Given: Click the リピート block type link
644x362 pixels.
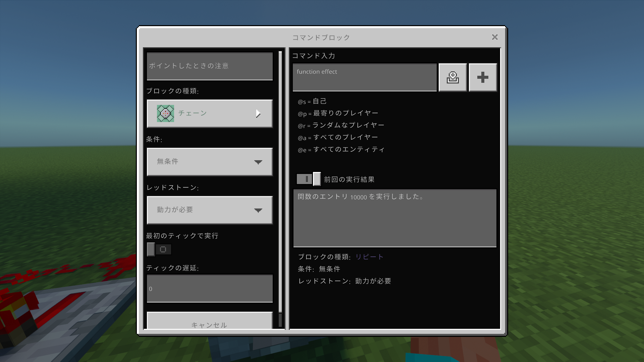Looking at the screenshot, I should [x=369, y=257].
